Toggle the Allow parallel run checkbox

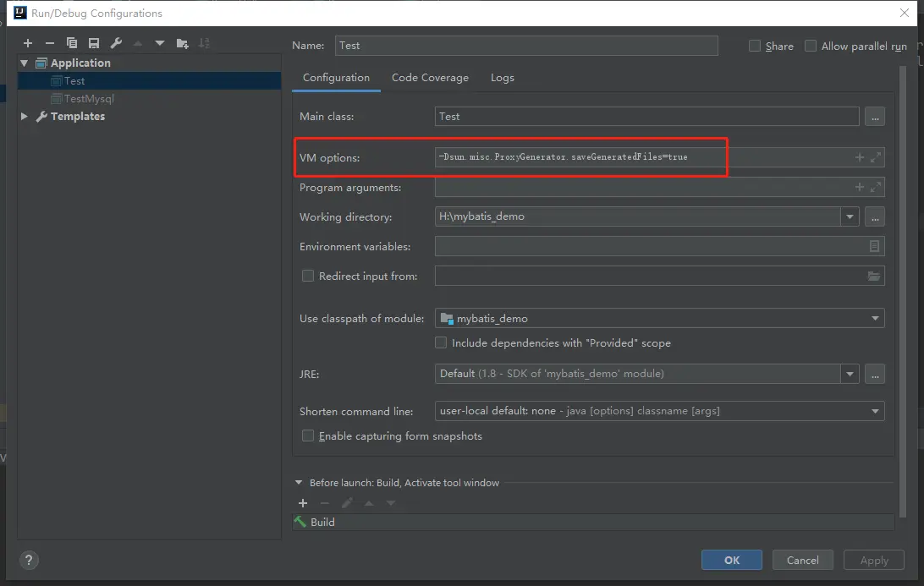tap(811, 47)
